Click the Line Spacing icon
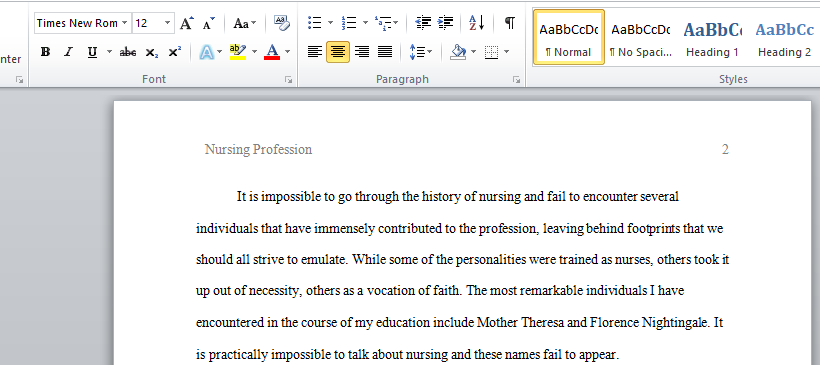The width and height of the screenshot is (820, 365). click(x=417, y=52)
